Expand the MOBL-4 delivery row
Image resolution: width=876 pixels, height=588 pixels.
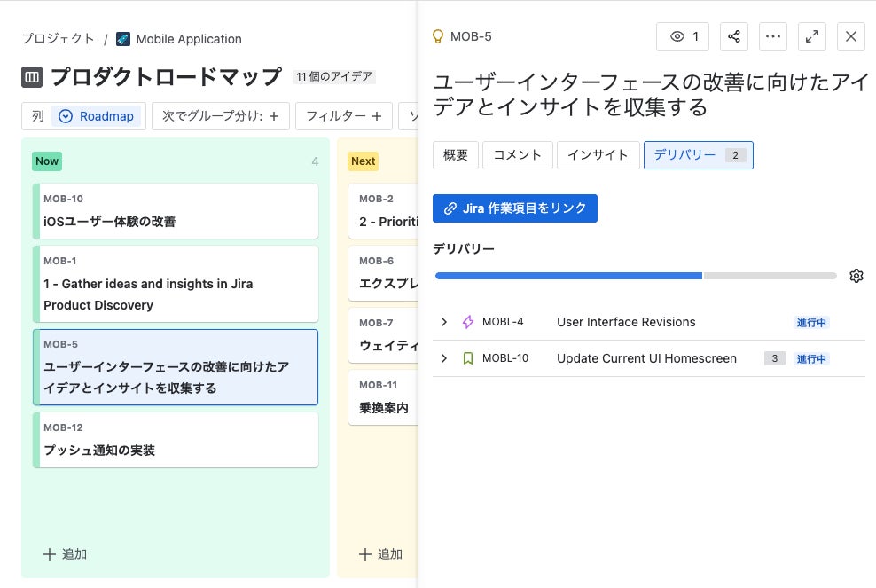[444, 322]
